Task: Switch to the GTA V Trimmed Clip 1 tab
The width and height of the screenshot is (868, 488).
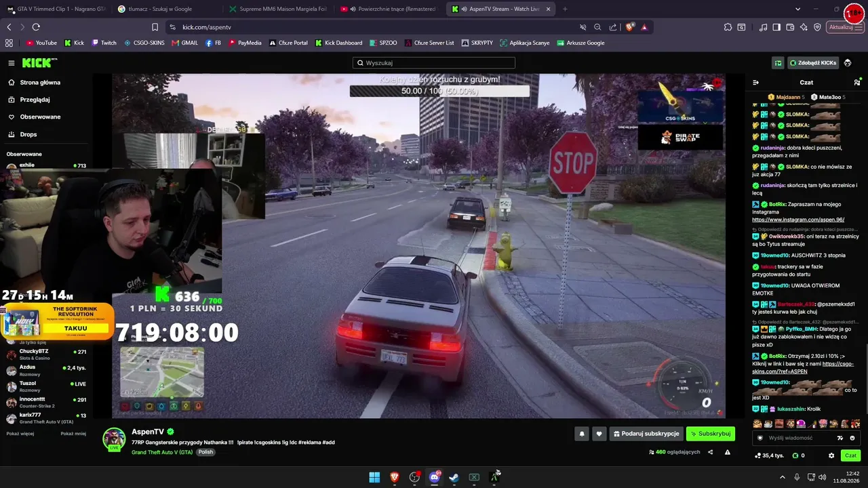Action: [x=56, y=9]
